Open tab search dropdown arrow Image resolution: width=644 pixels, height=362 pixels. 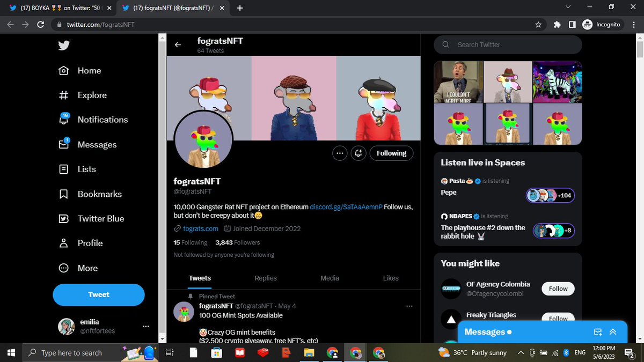click(568, 7)
